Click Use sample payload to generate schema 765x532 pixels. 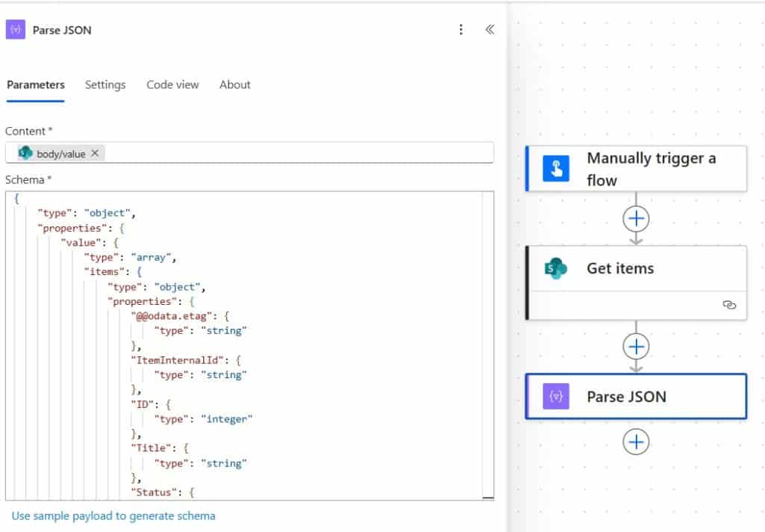(x=114, y=516)
